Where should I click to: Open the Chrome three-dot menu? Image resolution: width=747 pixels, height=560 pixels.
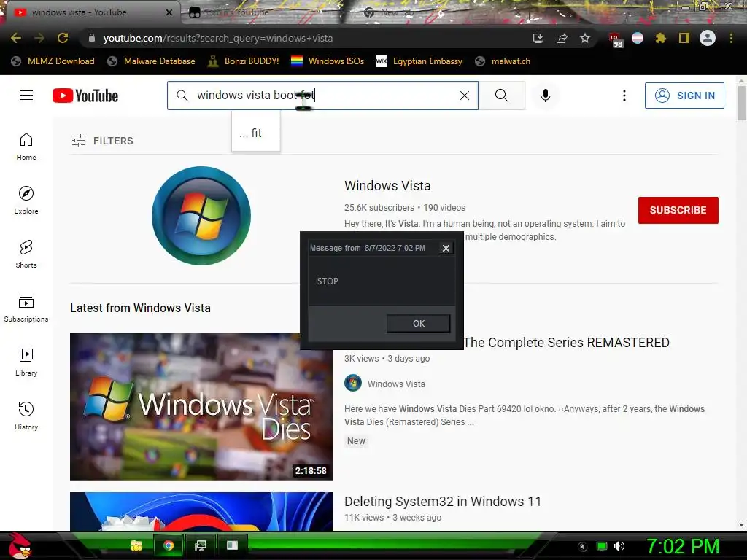click(731, 38)
